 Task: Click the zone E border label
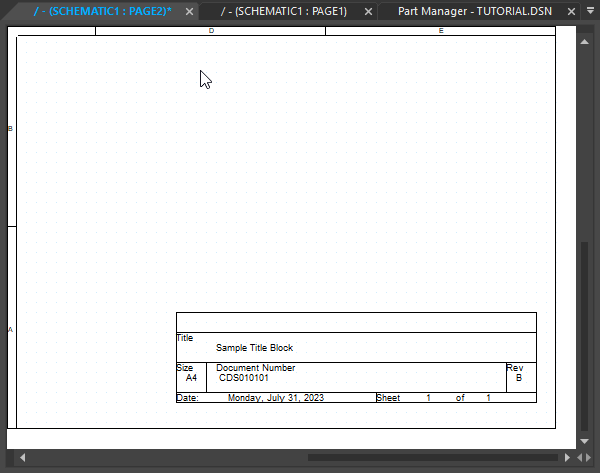point(441,31)
